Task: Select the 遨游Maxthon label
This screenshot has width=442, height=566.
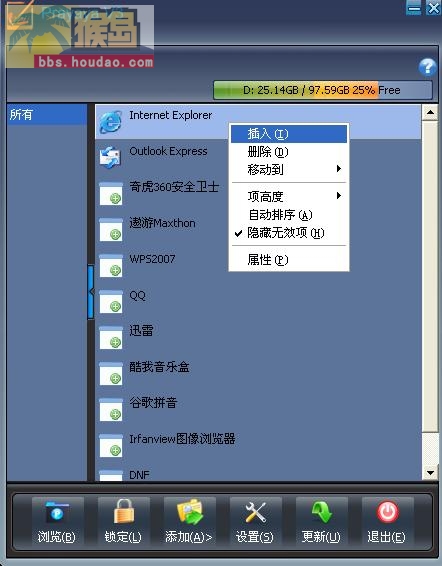Action: [x=162, y=223]
